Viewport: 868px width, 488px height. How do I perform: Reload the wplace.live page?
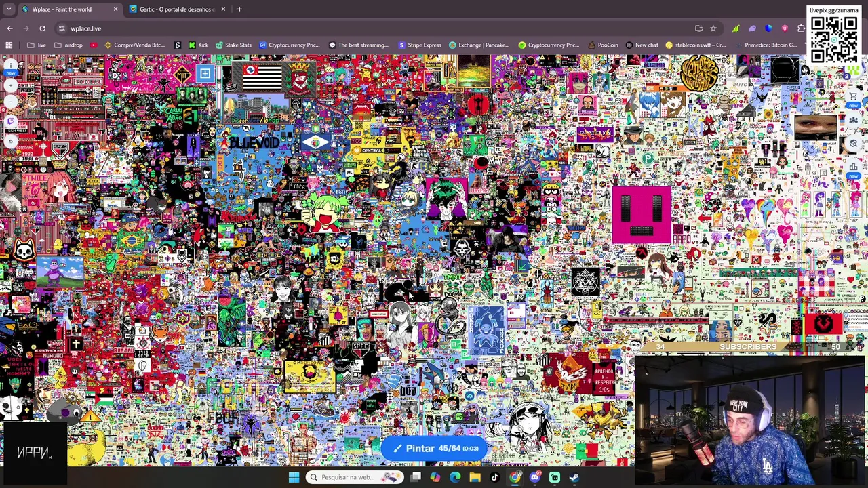pos(42,28)
